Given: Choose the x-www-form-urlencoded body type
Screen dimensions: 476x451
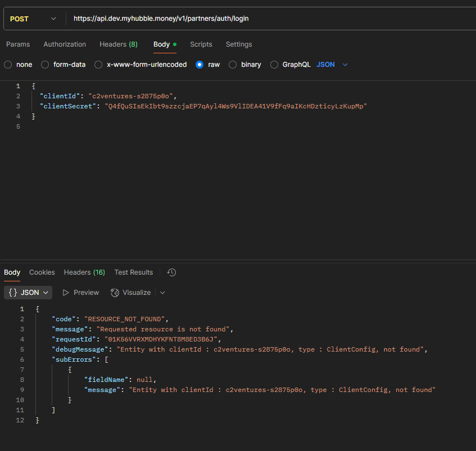Looking at the screenshot, I should [x=98, y=65].
